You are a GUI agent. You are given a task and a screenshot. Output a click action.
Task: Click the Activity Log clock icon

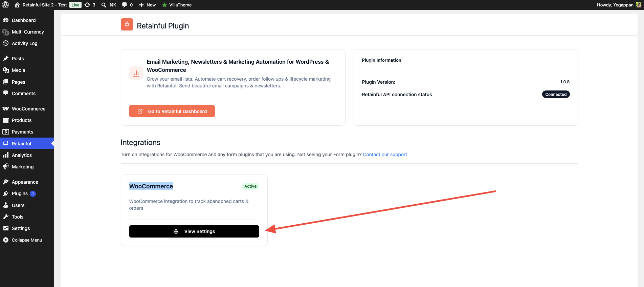point(6,43)
